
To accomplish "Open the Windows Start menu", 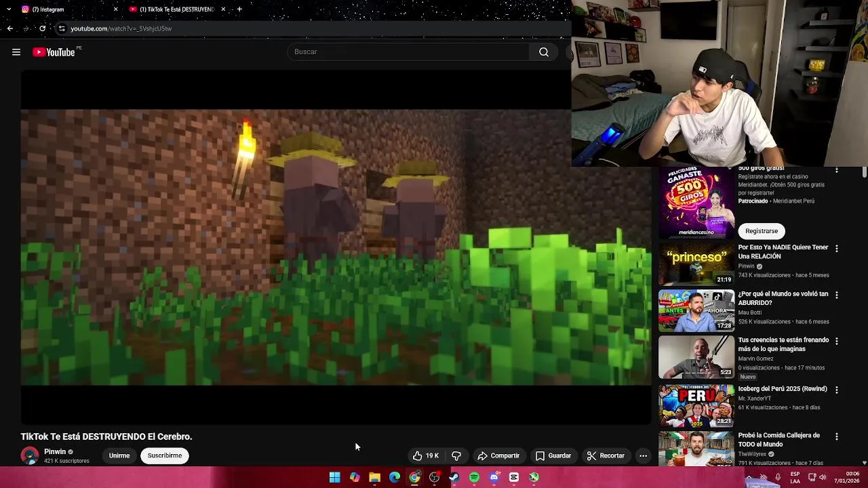I will pyautogui.click(x=335, y=478).
